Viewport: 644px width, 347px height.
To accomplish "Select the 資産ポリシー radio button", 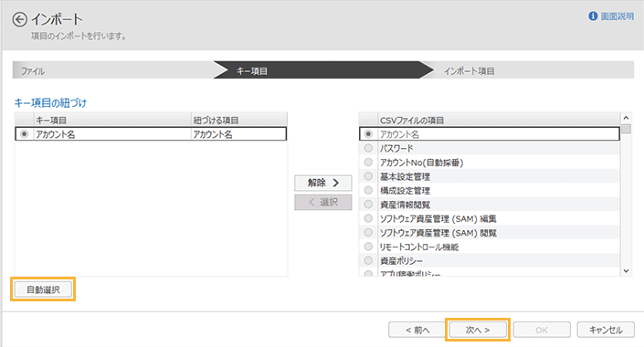I will (x=368, y=260).
